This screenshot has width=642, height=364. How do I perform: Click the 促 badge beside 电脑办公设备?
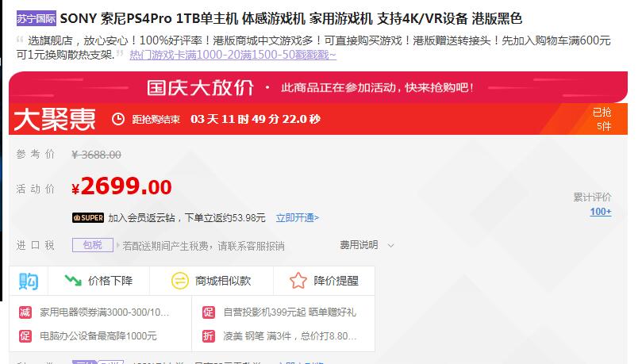[x=25, y=336]
